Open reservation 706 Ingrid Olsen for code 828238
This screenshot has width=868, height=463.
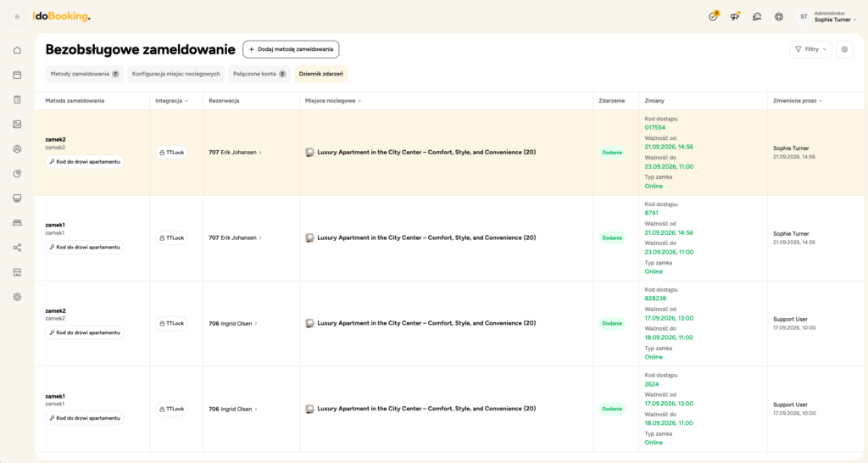(233, 323)
